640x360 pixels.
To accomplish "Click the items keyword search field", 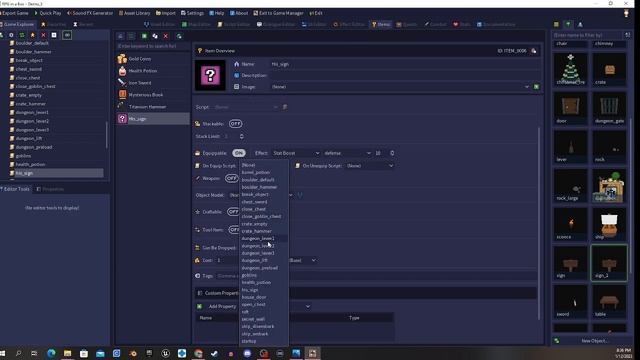I will 153,46.
